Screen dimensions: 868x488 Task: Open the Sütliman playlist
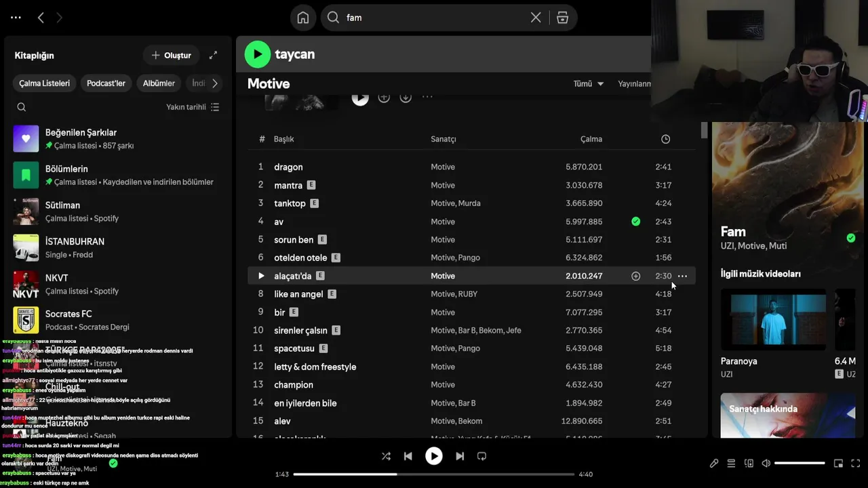(118, 211)
